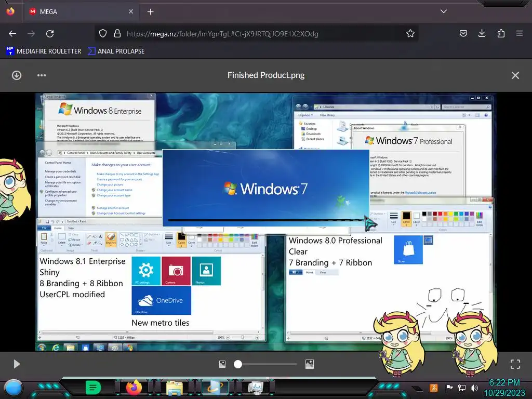Screen dimensions: 532x399
Task: Download Finished Product.png from the viewer
Action: (17, 75)
